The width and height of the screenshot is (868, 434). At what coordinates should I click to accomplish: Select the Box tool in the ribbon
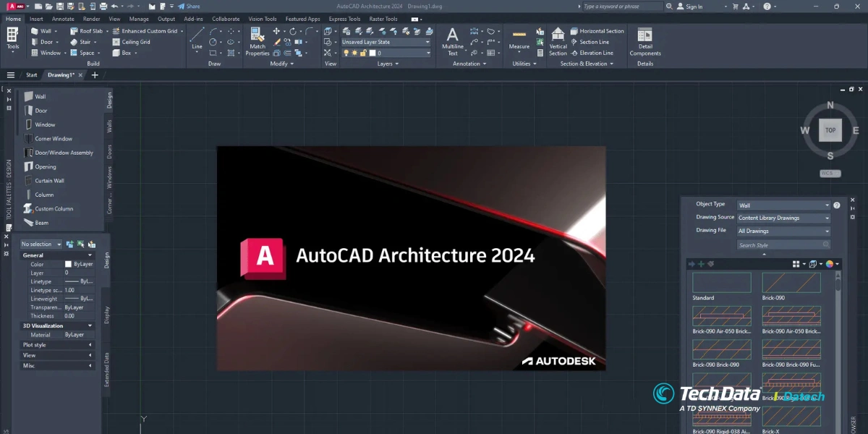[x=122, y=53]
